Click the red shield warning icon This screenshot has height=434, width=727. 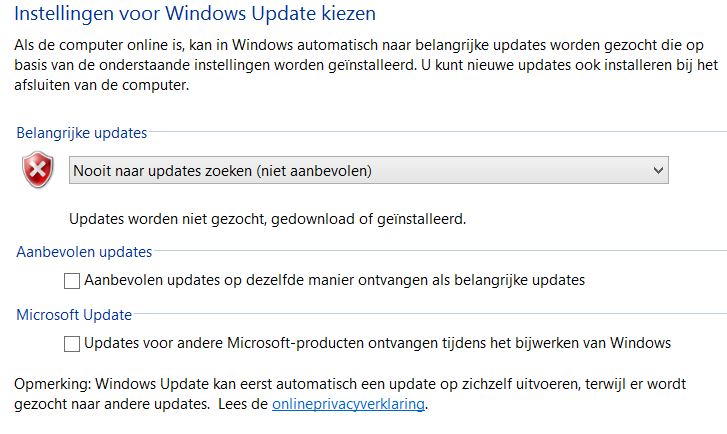coord(38,171)
